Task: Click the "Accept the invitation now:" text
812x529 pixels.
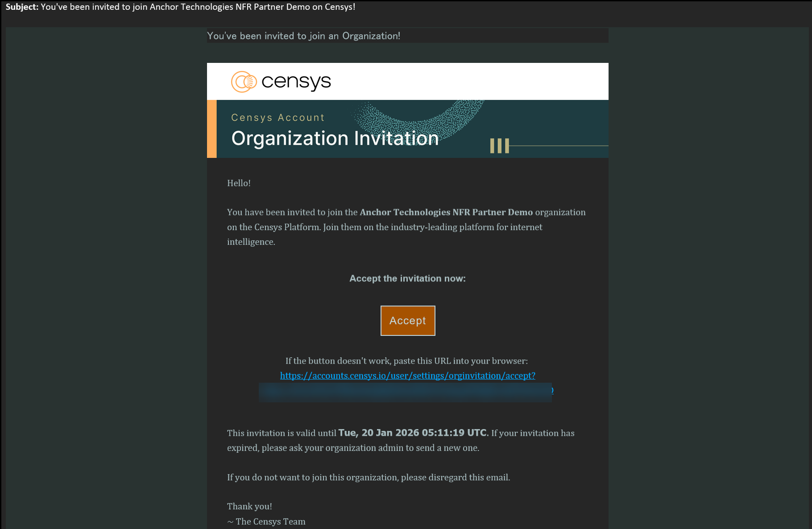Action: (x=407, y=278)
